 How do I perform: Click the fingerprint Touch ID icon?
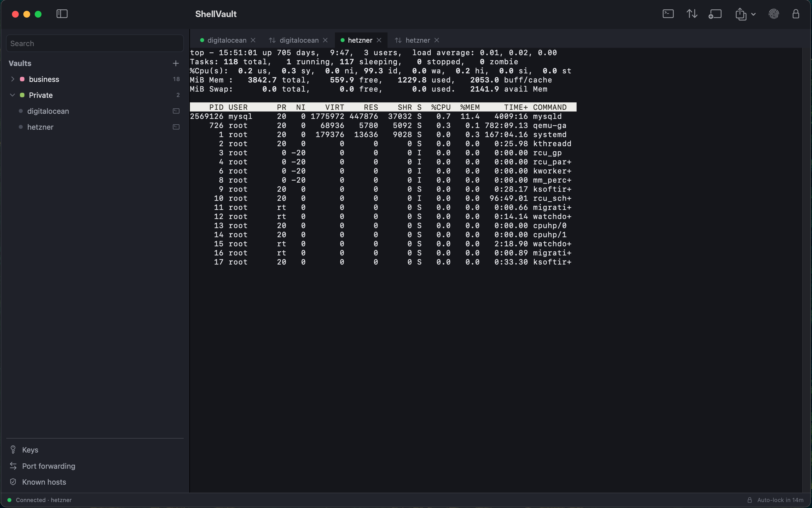(x=773, y=14)
